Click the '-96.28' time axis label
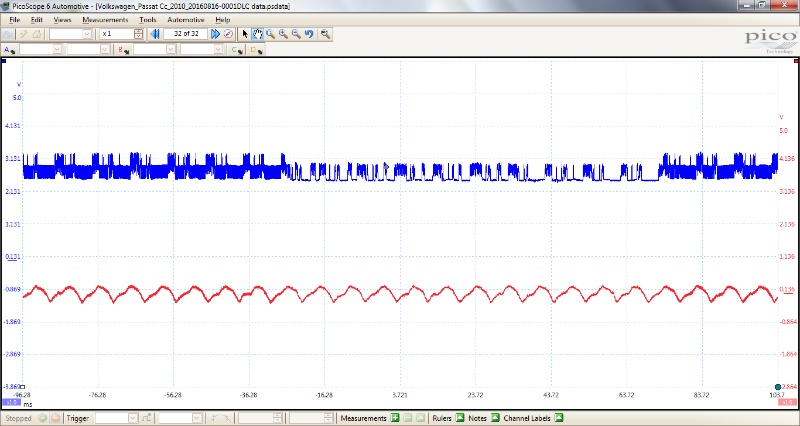800x426 pixels. coord(22,395)
